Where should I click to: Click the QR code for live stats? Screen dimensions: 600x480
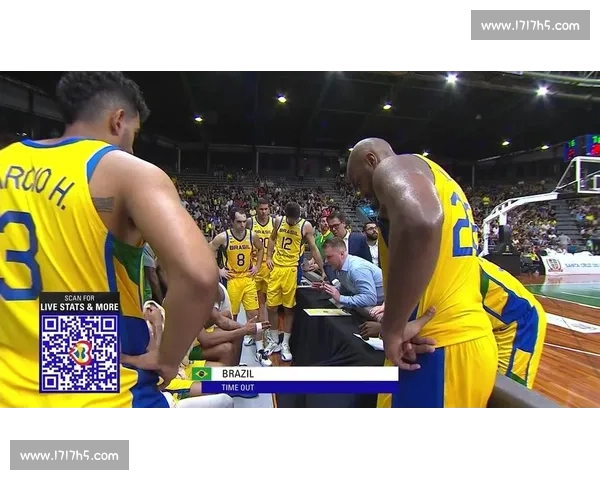[79, 353]
